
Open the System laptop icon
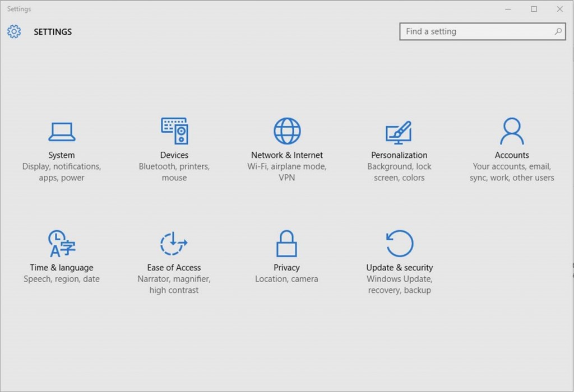tap(62, 132)
